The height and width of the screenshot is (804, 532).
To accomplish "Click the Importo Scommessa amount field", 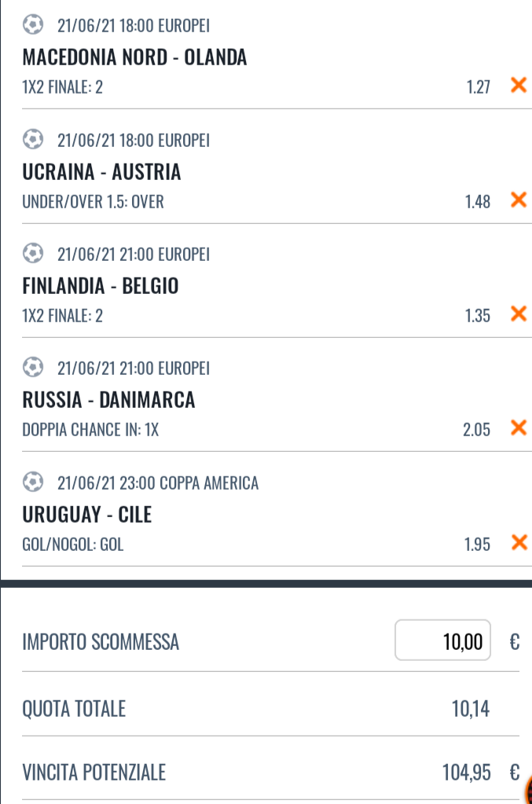I will pos(442,641).
